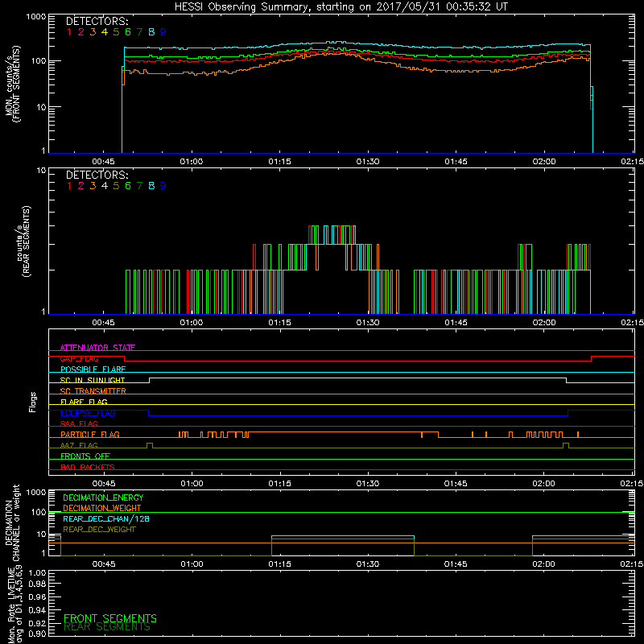Click the 0.98 value on the livetime axis

37,584
